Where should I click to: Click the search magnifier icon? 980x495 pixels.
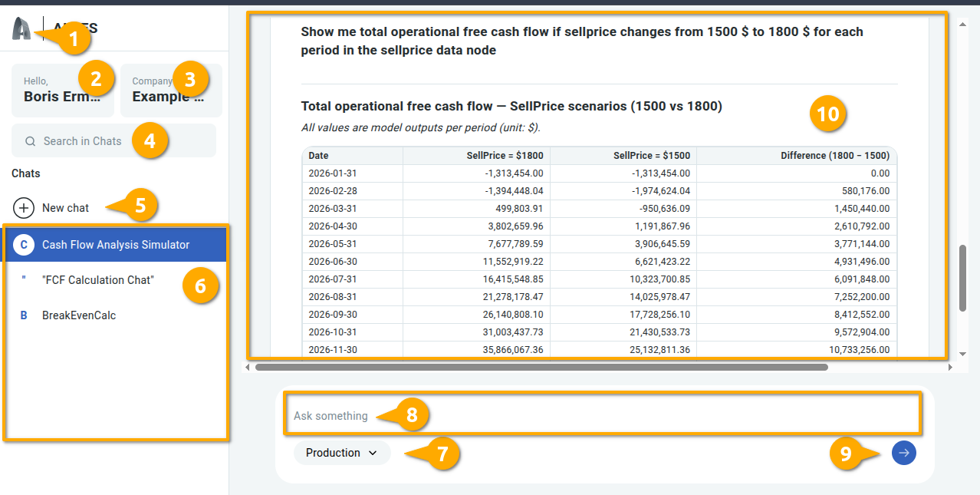click(31, 141)
